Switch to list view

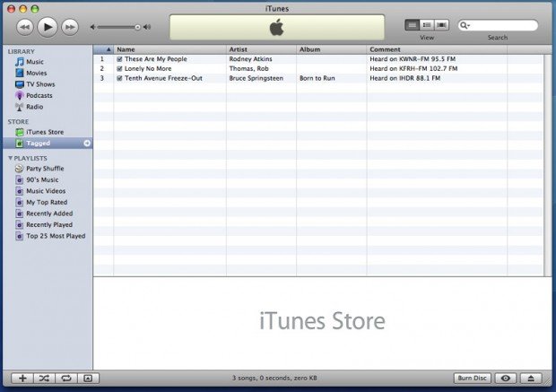pyautogui.click(x=412, y=25)
